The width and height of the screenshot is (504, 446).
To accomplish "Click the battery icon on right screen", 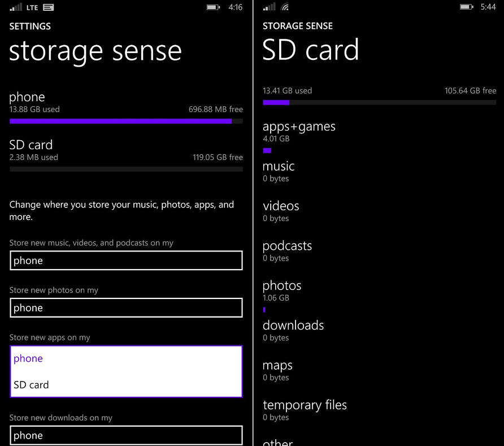I will pos(467,7).
